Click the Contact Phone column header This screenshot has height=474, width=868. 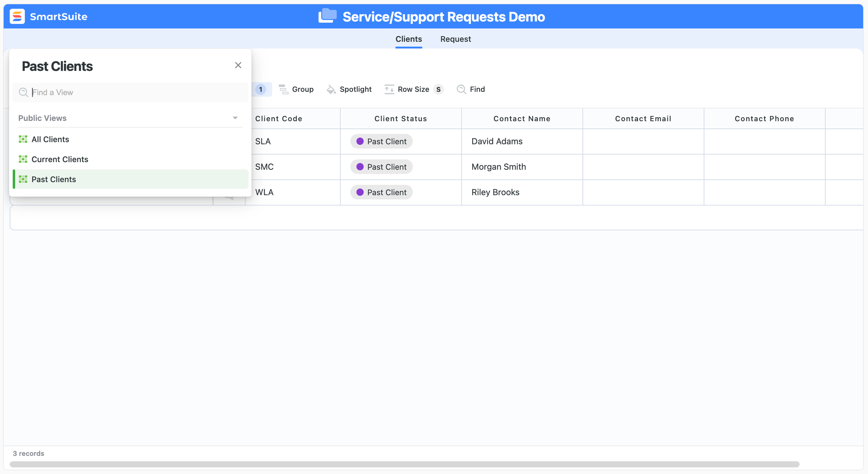(764, 119)
